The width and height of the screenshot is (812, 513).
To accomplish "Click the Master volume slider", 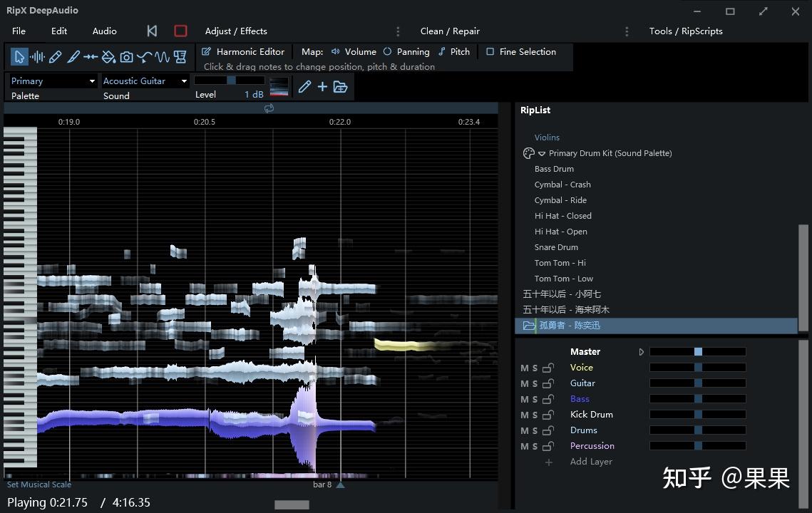I will (x=697, y=352).
